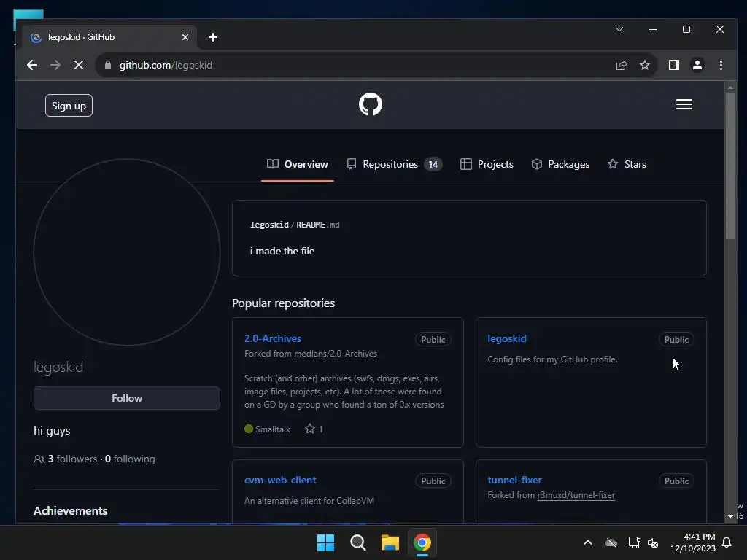The height and width of the screenshot is (560, 747).
Task: Click the Smalltalk language label
Action: point(273,429)
